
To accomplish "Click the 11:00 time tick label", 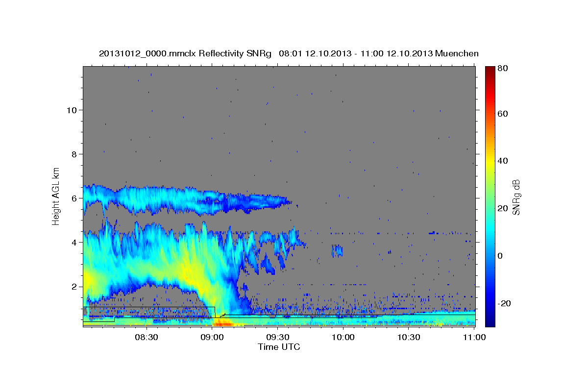I will tap(474, 337).
